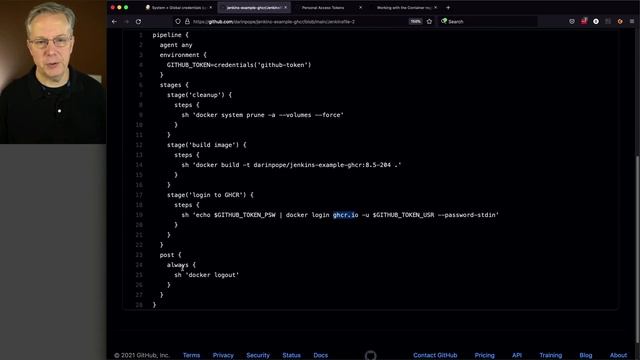
Task: Open the Blog footer link
Action: click(586, 356)
